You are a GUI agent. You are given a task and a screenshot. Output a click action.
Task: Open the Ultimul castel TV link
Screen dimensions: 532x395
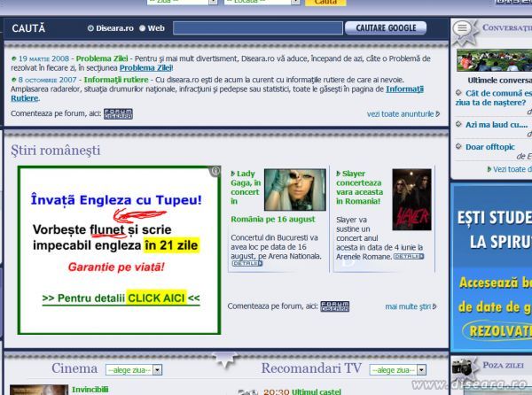pyautogui.click(x=317, y=391)
